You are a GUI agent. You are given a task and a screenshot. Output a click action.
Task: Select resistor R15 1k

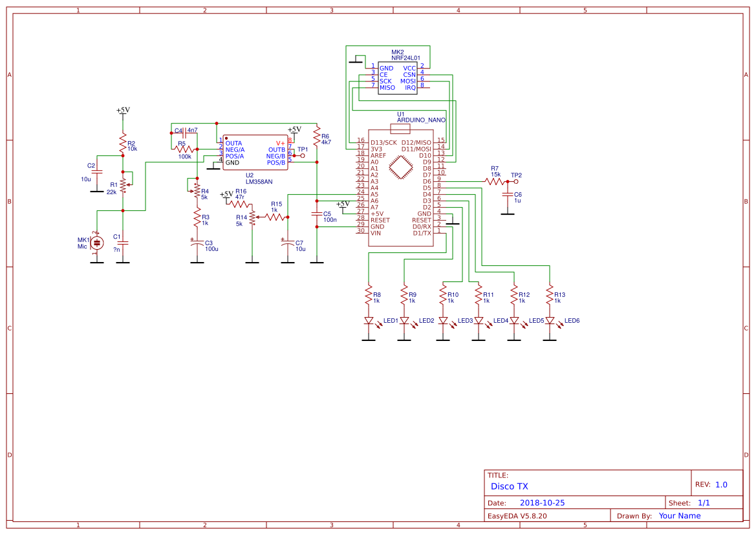[276, 217]
